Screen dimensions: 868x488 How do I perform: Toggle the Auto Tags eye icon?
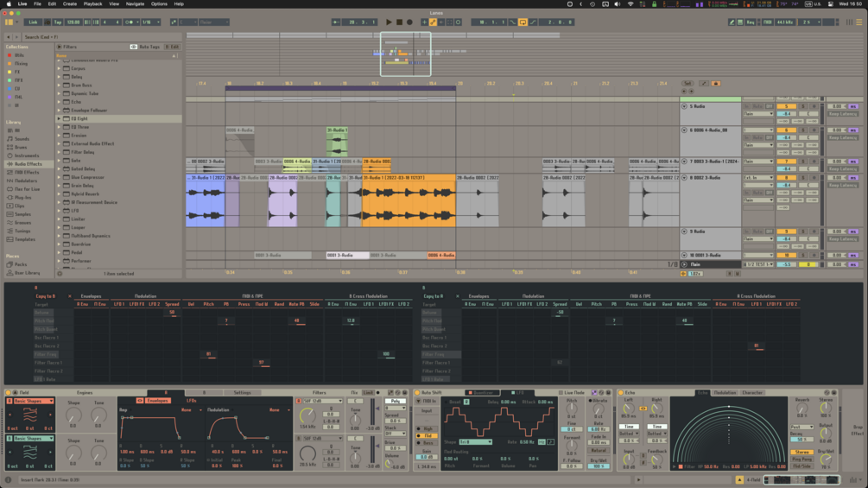(133, 47)
